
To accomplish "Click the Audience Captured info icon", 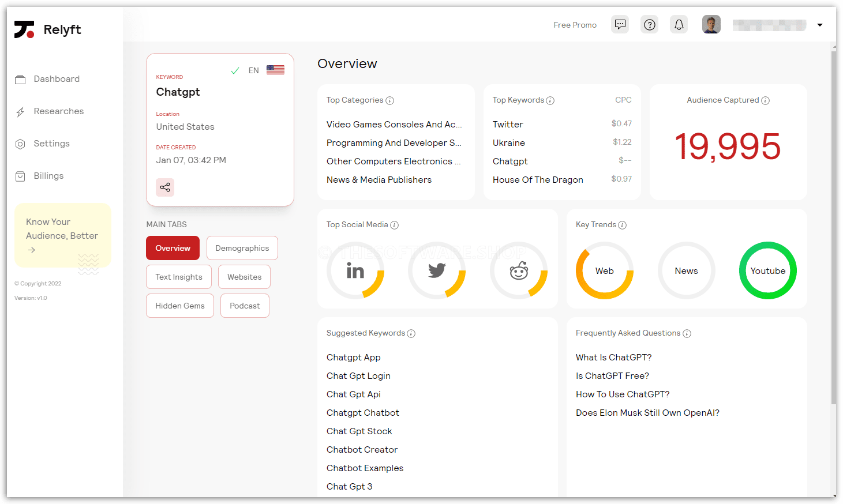I will click(766, 100).
